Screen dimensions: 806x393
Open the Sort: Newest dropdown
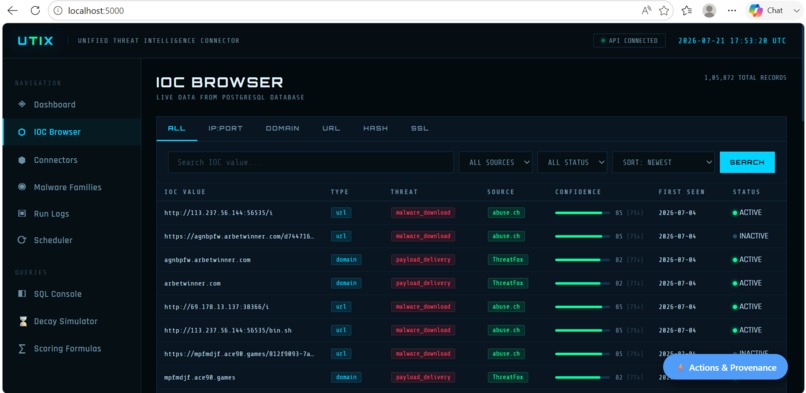[x=663, y=162]
